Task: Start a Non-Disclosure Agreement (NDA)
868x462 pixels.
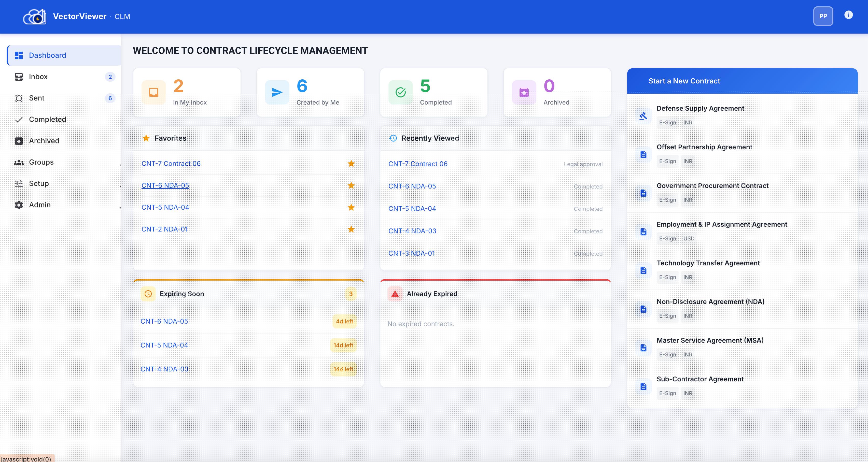Action: [710, 302]
